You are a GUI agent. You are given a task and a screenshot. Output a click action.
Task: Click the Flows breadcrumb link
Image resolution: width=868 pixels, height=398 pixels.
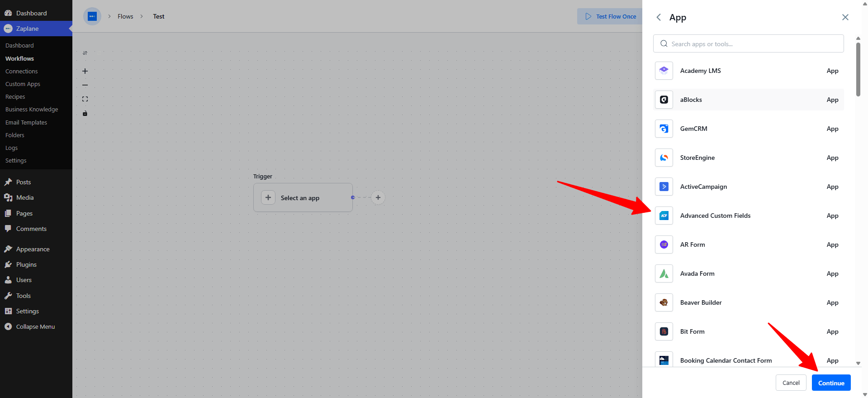pyautogui.click(x=125, y=16)
